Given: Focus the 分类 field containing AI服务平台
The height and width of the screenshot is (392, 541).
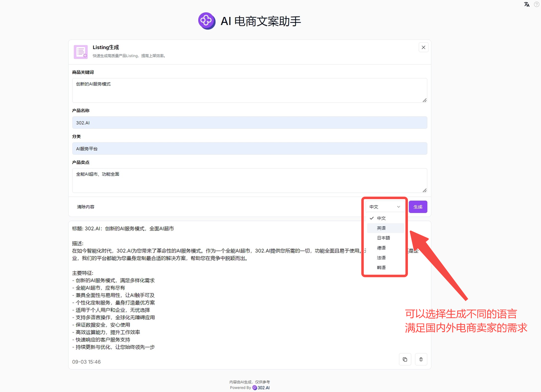Looking at the screenshot, I should tap(249, 148).
